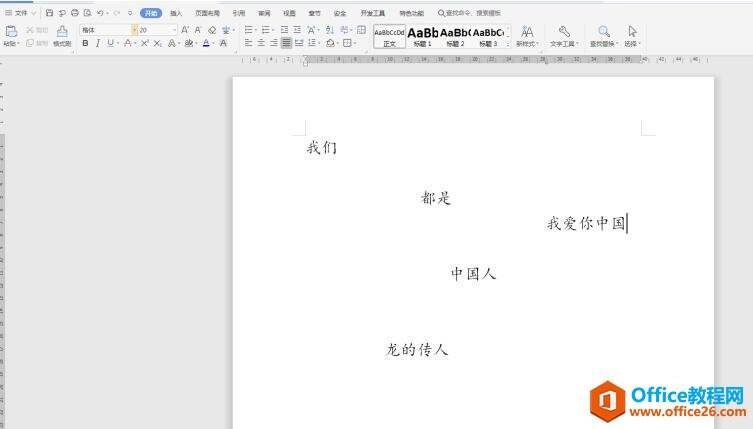The image size is (753, 429).
Task: Switch to the 视图 tab
Action: click(289, 13)
